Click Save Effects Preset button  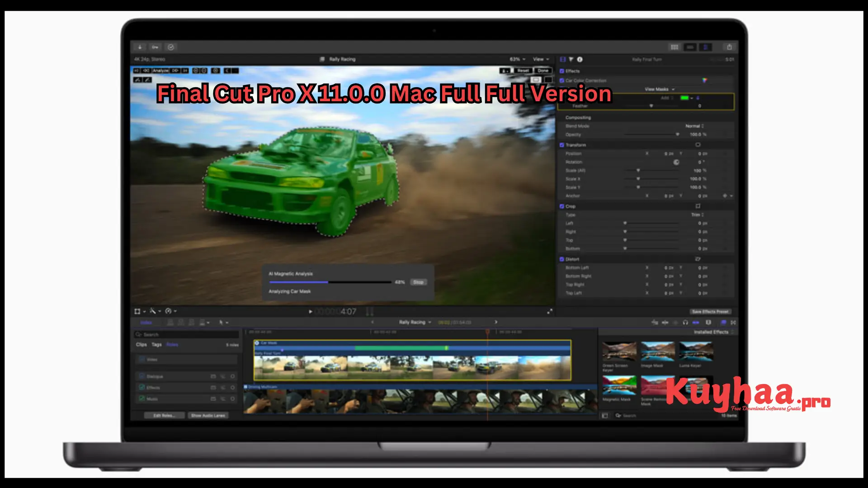tap(710, 312)
